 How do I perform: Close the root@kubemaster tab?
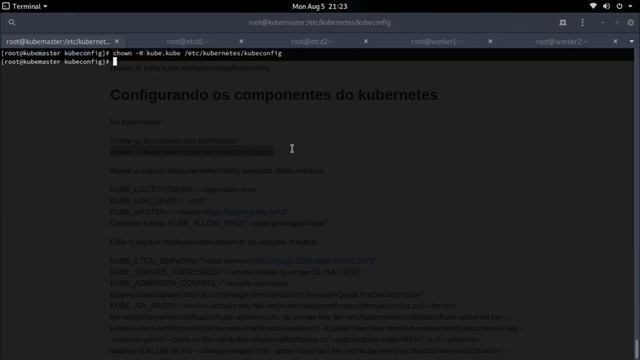(117, 42)
